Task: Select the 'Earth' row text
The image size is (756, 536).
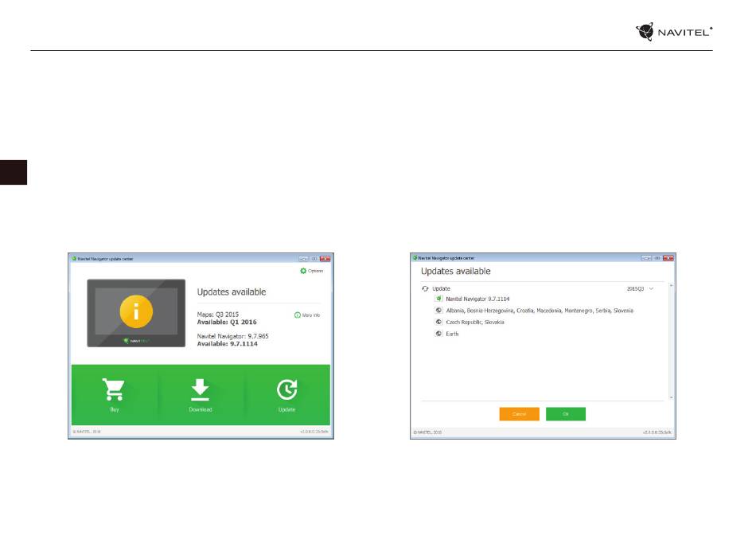Action: pyautogui.click(x=452, y=334)
